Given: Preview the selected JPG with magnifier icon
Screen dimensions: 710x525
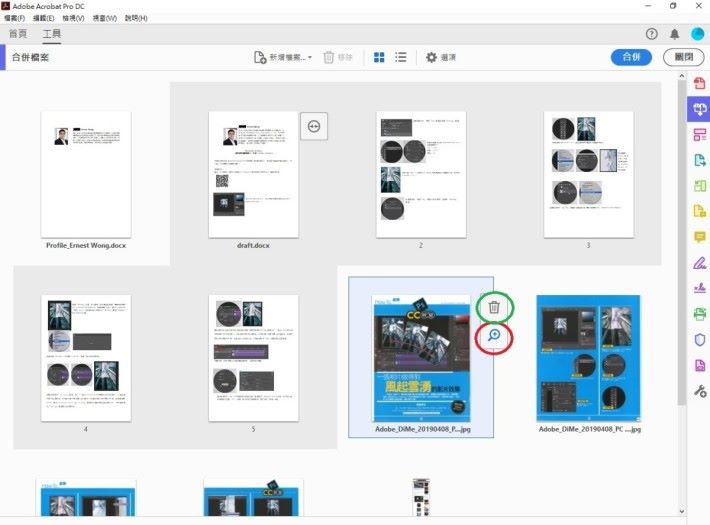Looking at the screenshot, I should tap(494, 336).
